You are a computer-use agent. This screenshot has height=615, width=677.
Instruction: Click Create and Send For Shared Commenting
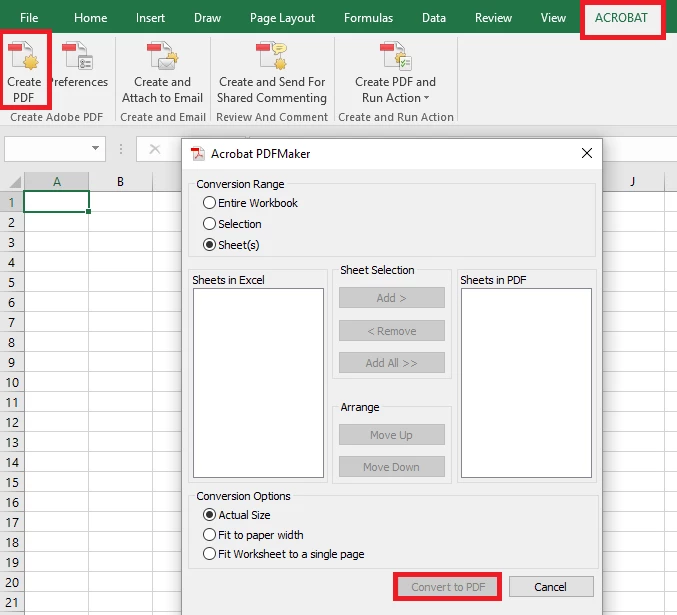click(272, 72)
